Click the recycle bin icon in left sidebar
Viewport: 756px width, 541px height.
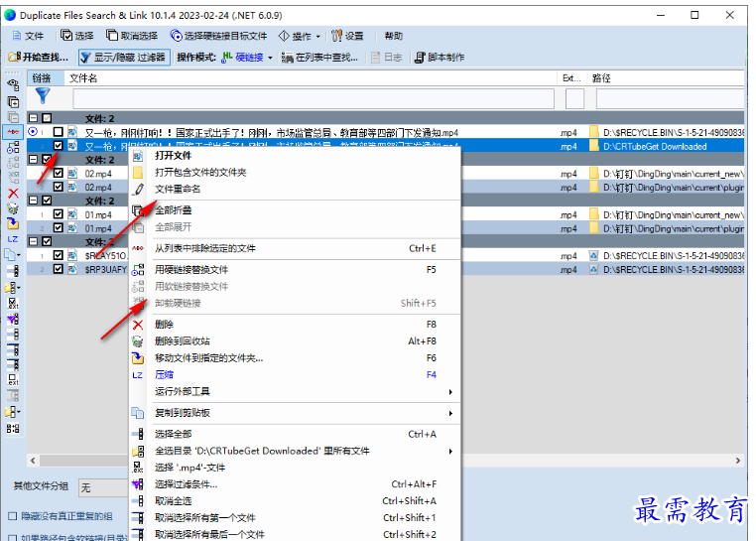coord(13,208)
